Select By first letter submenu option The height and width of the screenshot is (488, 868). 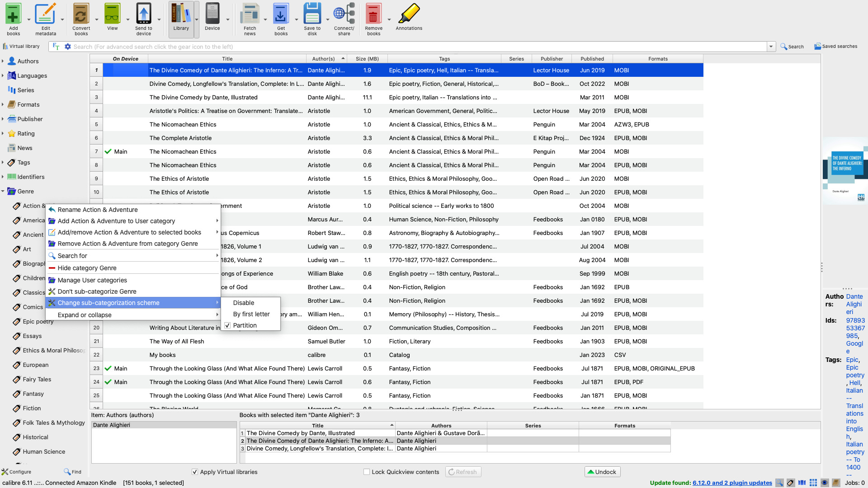251,314
